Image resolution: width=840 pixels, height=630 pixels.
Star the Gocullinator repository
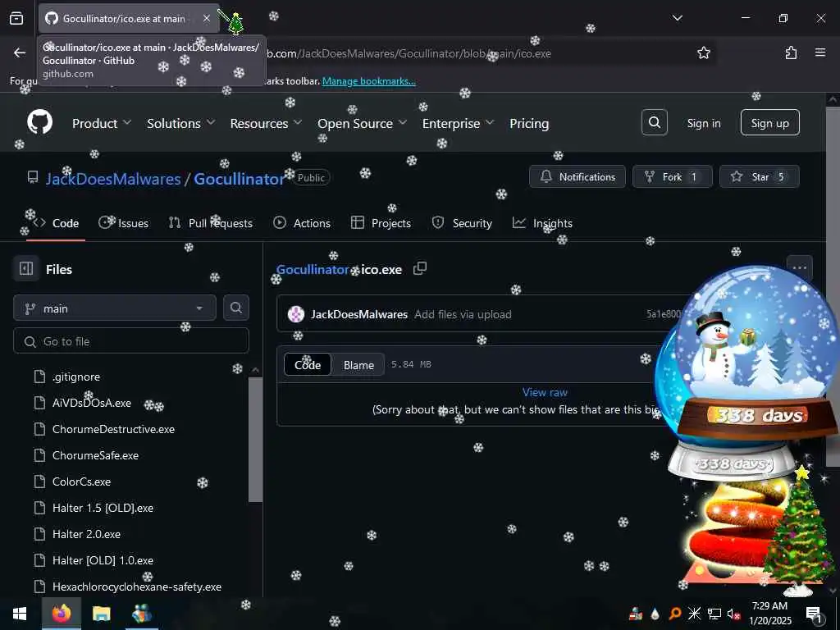click(x=759, y=177)
